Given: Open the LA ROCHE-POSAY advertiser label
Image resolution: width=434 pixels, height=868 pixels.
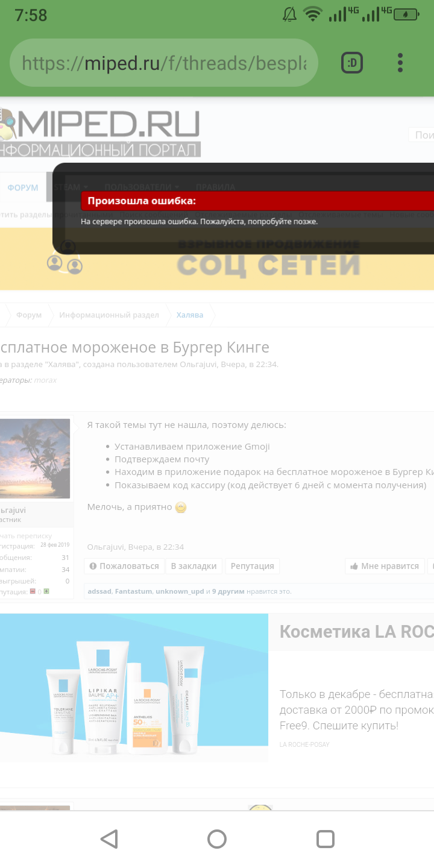Looking at the screenshot, I should (304, 744).
